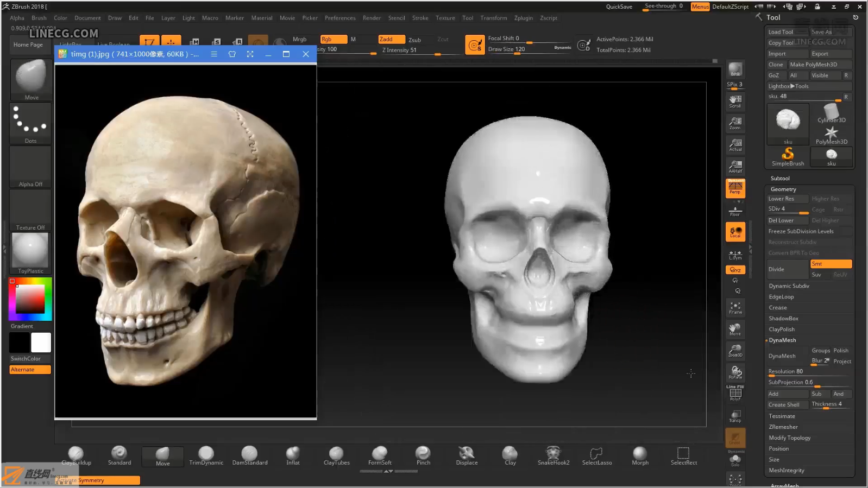Click the QuickSave button

point(619,7)
